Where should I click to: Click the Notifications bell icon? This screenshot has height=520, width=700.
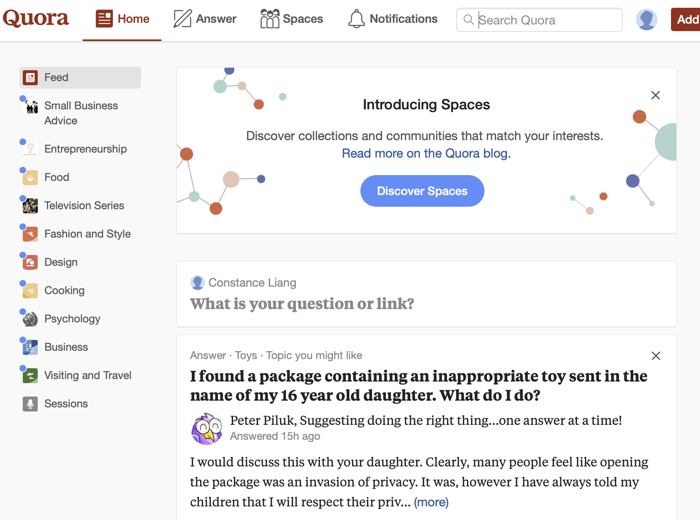(x=356, y=19)
